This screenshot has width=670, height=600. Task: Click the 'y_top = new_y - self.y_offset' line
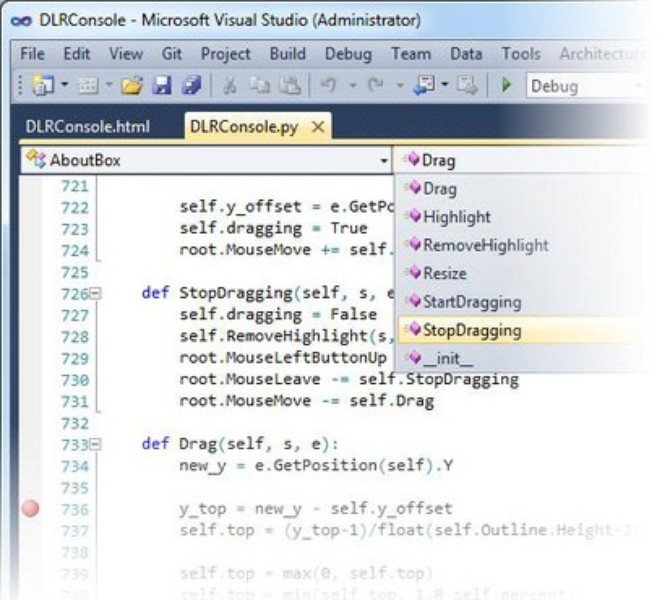[316, 509]
